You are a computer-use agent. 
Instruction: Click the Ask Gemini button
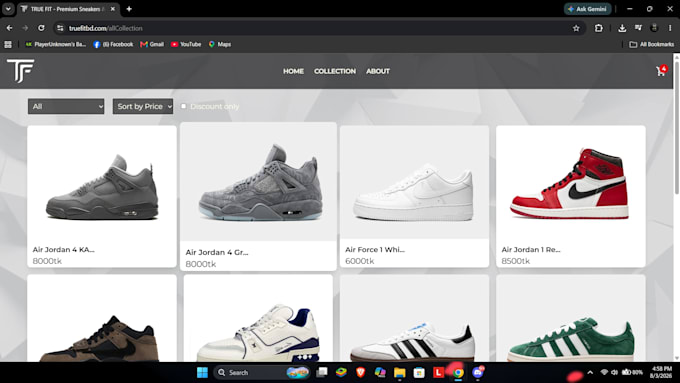pyautogui.click(x=588, y=9)
